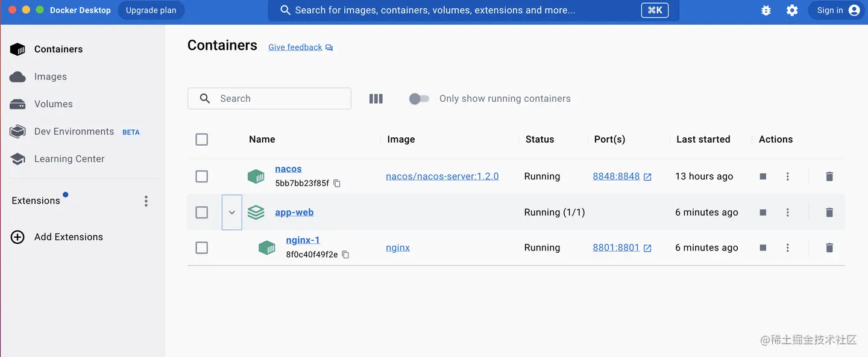
Task: Click the Dev Environments icon
Action: pos(18,131)
